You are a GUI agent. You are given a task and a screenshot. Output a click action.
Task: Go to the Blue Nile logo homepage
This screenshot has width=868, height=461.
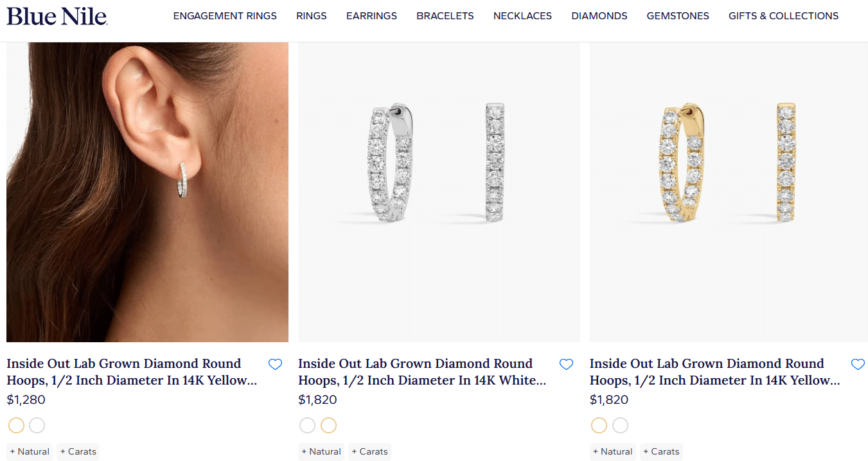pos(57,16)
